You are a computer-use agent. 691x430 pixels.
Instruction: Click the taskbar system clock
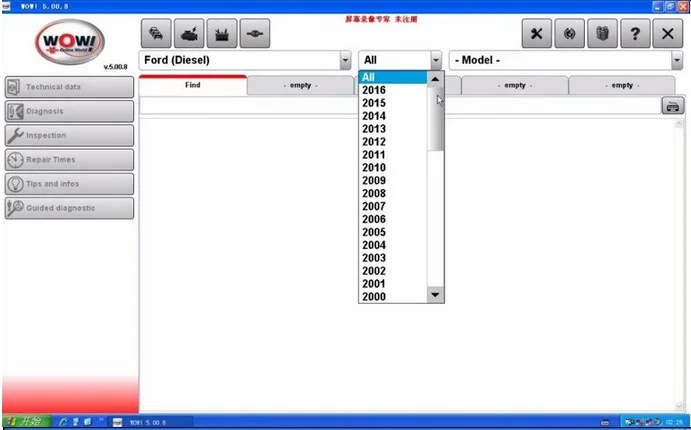675,422
